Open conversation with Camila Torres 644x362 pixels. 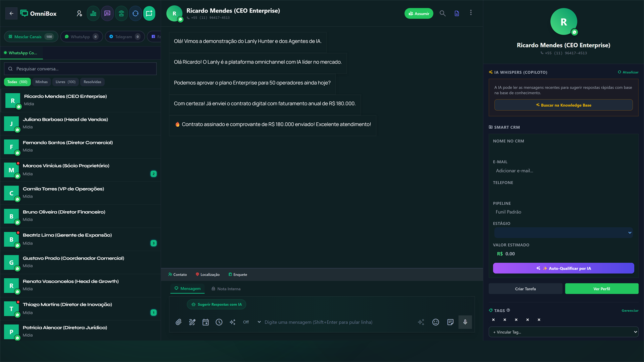click(80, 193)
